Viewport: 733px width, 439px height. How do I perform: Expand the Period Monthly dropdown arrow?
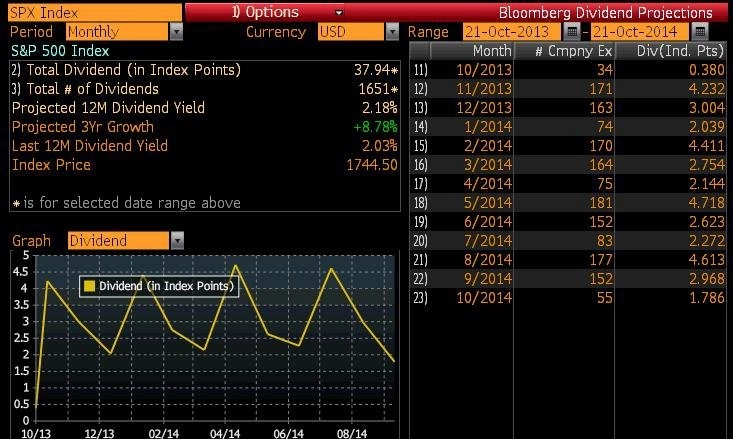(176, 32)
